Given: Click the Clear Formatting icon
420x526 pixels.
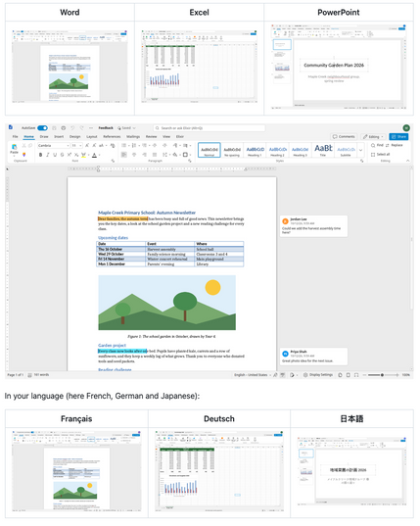Looking at the screenshot, I should [113, 146].
